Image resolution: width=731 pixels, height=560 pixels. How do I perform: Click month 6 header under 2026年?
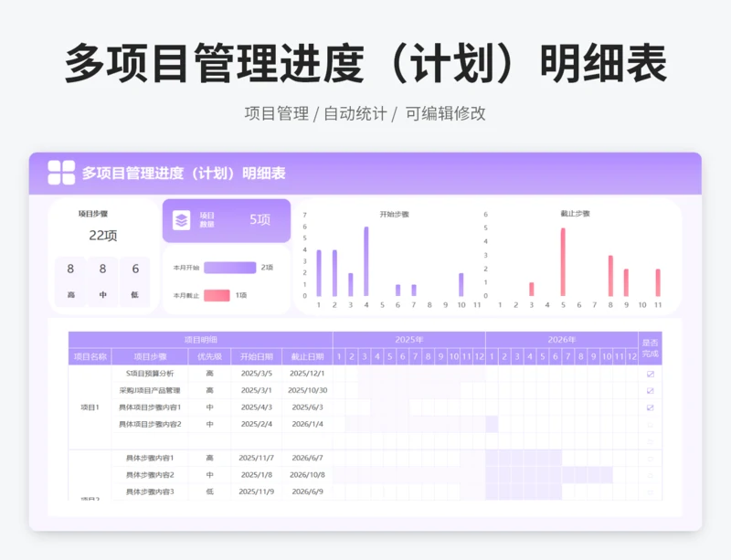click(556, 356)
